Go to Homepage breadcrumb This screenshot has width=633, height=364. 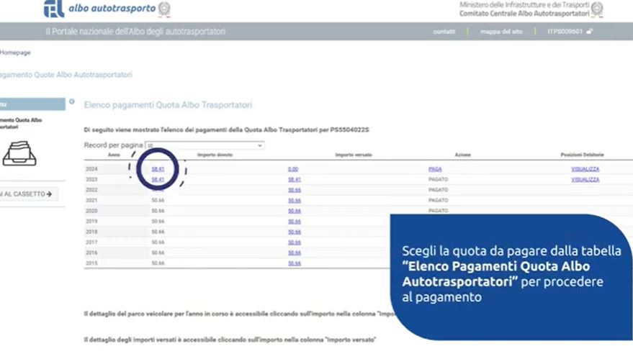click(15, 53)
